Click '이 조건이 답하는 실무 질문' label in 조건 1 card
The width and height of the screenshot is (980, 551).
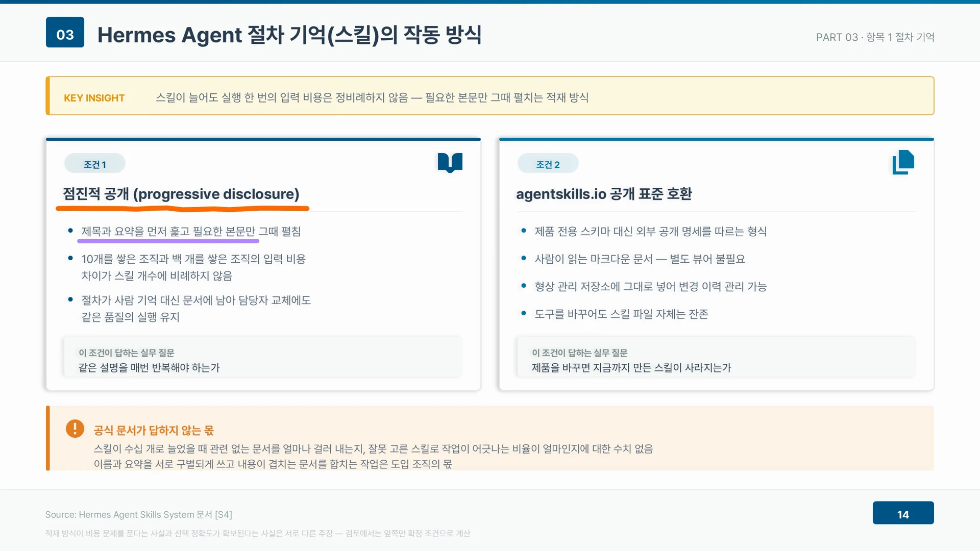point(126,353)
